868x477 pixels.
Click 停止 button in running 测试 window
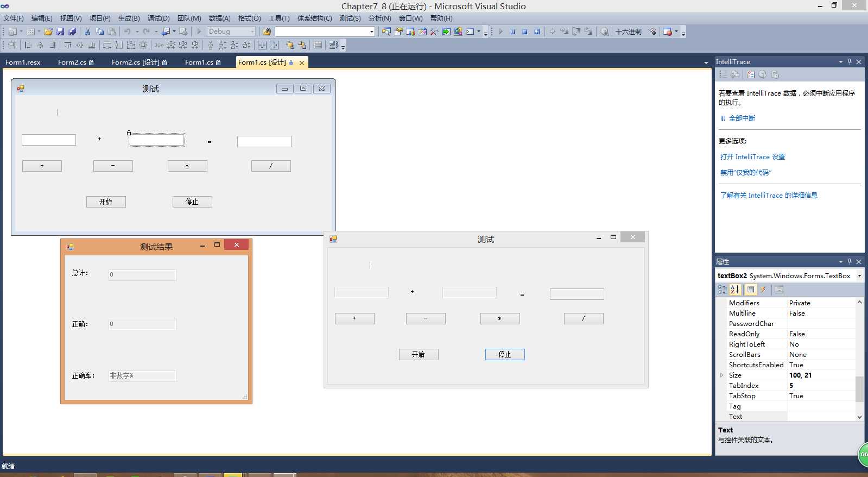tap(505, 354)
